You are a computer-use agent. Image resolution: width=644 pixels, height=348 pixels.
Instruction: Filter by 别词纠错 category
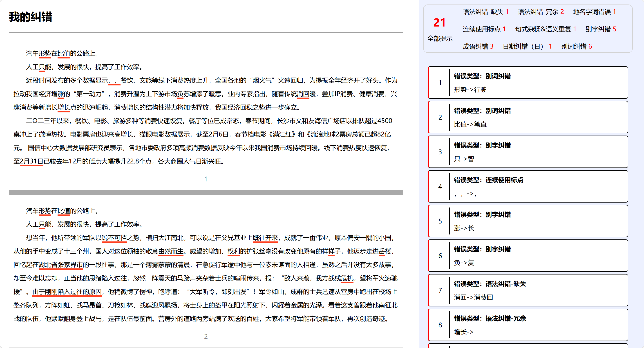(x=576, y=46)
